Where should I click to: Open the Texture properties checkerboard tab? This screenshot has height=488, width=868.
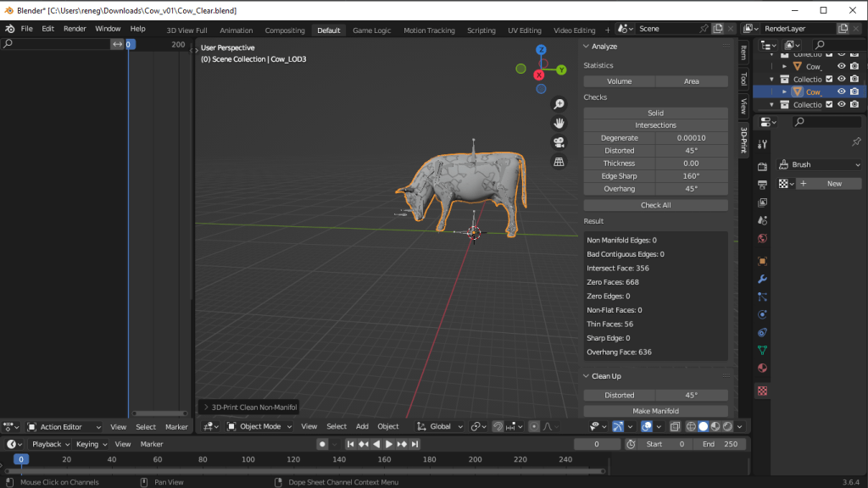[x=762, y=391]
